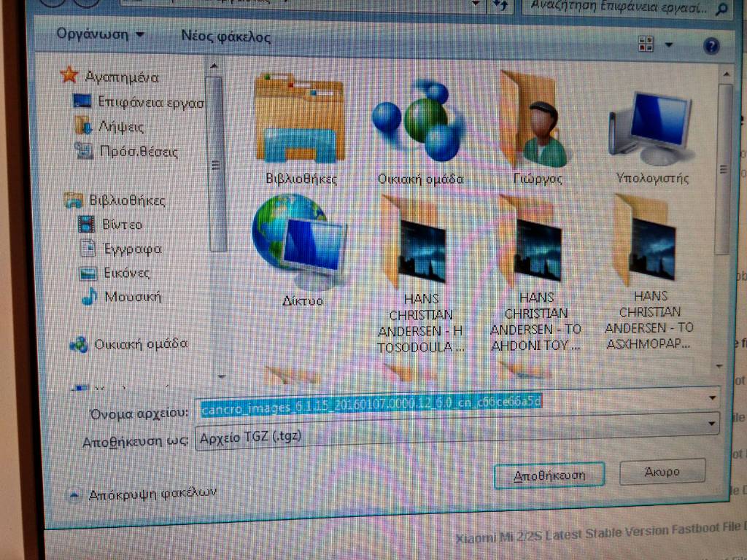
Task: Expand the view options dropdown arrow
Action: [669, 44]
